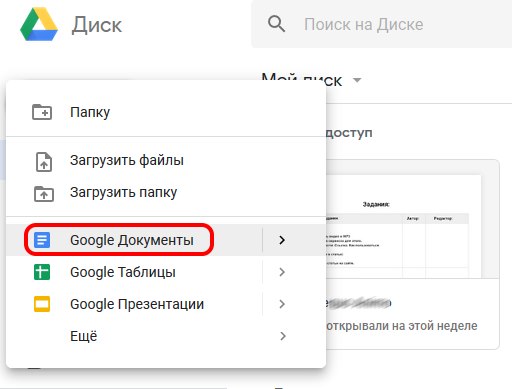Image resolution: width=512 pixels, height=389 pixels.
Task: Expand the Google Документы submenu arrow
Action: click(x=282, y=240)
